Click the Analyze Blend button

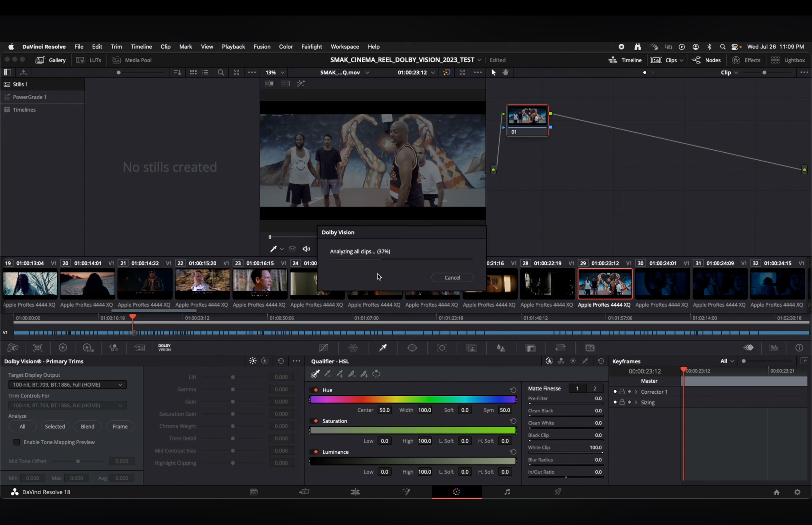87,427
